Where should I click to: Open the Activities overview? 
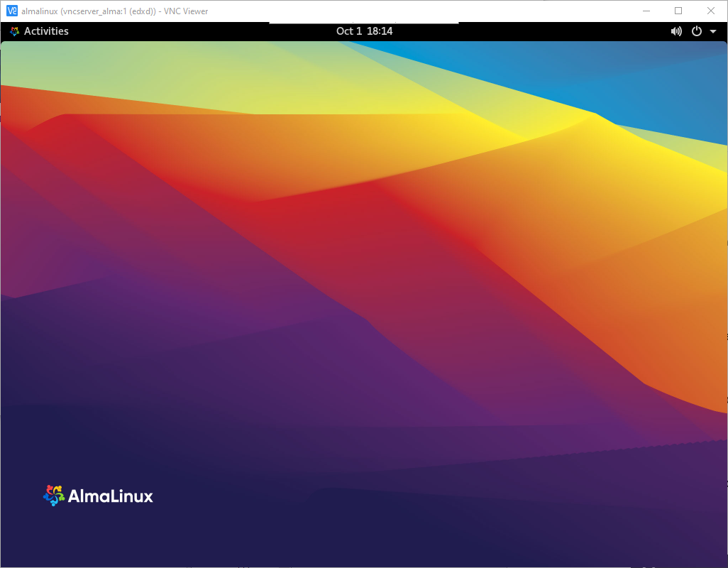[x=48, y=31]
